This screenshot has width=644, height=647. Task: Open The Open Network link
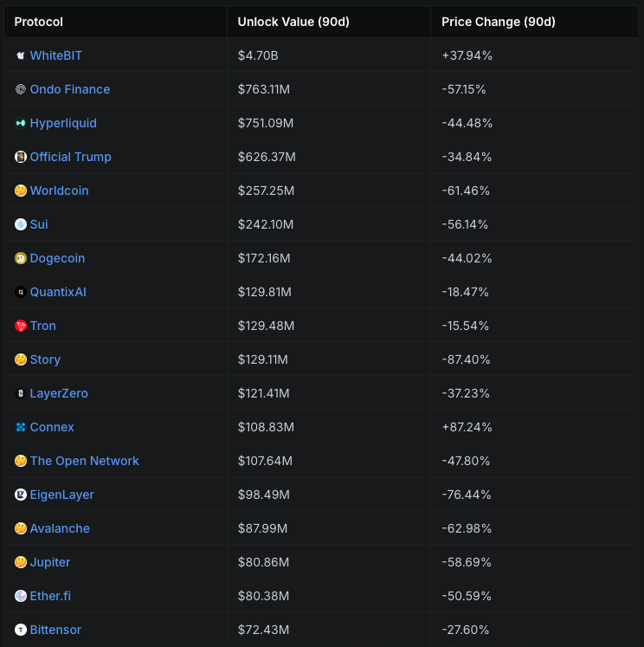[85, 461]
